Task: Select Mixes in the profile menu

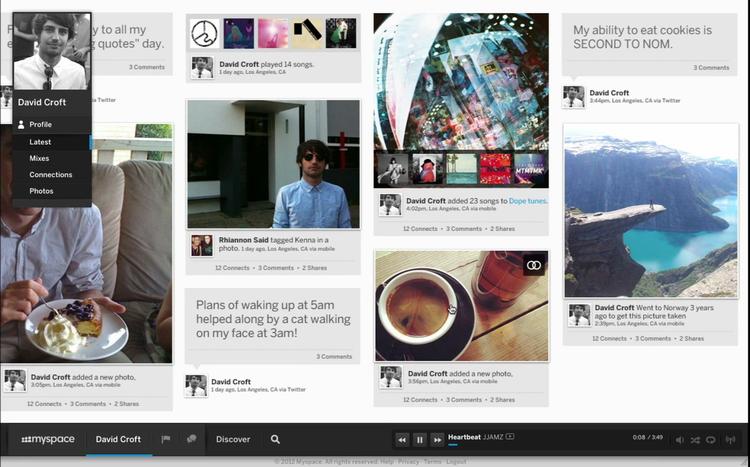Action: coord(40,158)
